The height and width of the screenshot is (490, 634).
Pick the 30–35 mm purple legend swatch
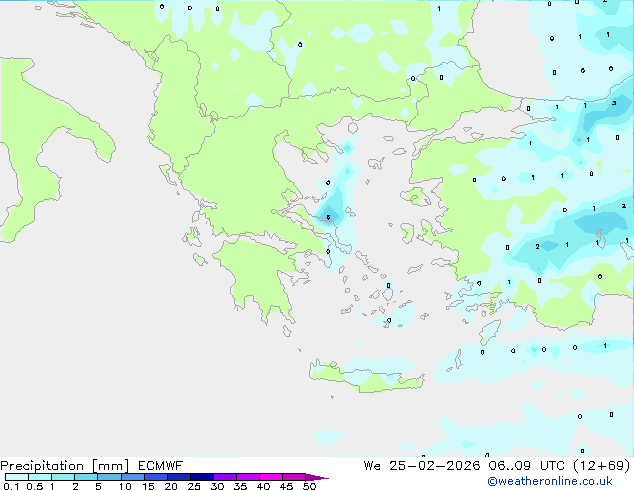[x=224, y=477]
